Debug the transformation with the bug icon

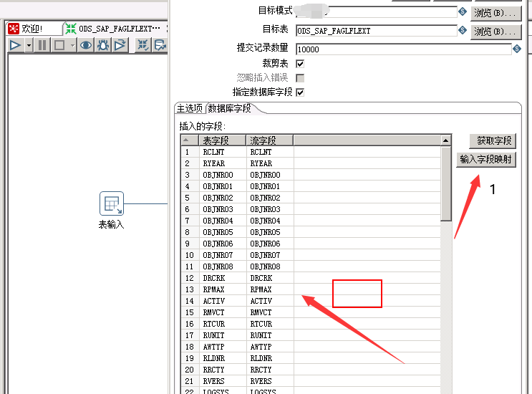[x=103, y=45]
